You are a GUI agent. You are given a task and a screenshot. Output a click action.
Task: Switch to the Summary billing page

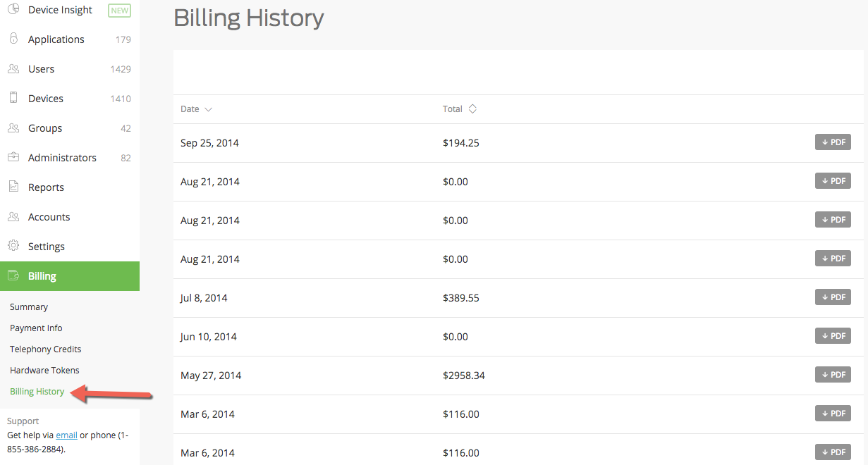29,306
